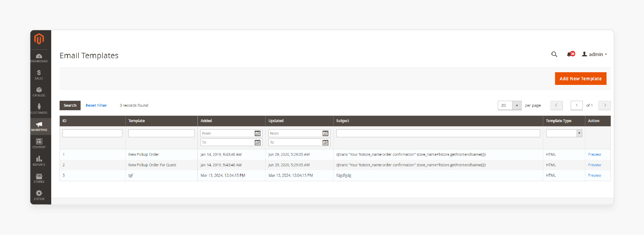The image size is (644, 235).
Task: Open the Catalog sidebar menu
Action: coord(39,92)
